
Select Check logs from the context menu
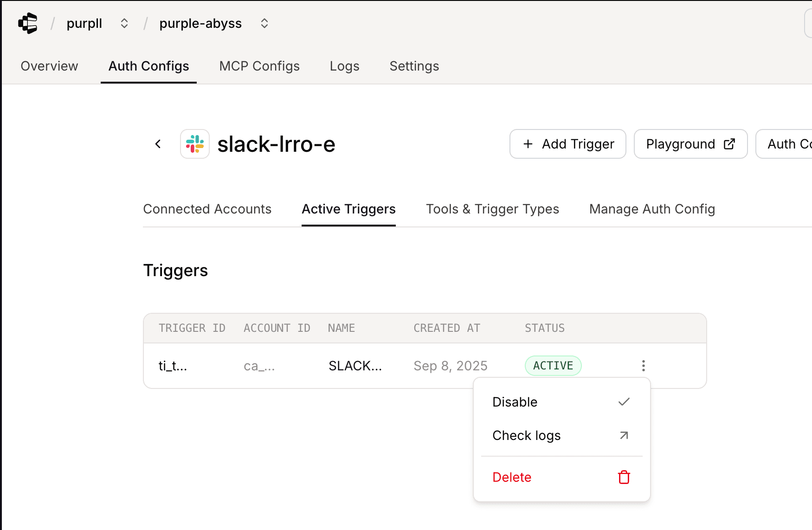tap(527, 435)
